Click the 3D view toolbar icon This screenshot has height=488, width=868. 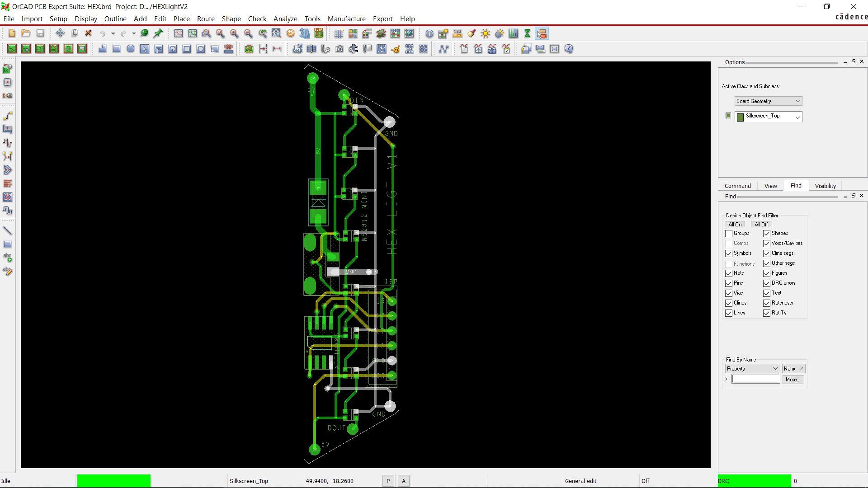click(x=305, y=33)
